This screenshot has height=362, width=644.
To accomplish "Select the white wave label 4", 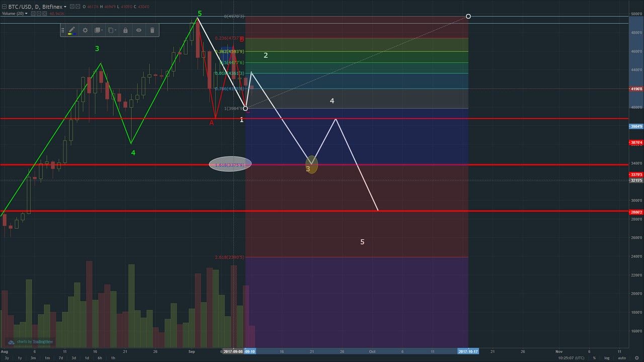I will point(332,101).
